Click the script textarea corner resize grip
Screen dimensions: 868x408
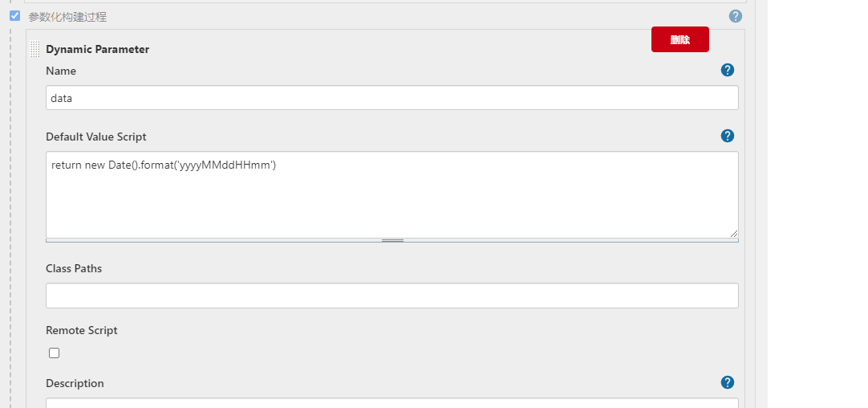tap(733, 233)
